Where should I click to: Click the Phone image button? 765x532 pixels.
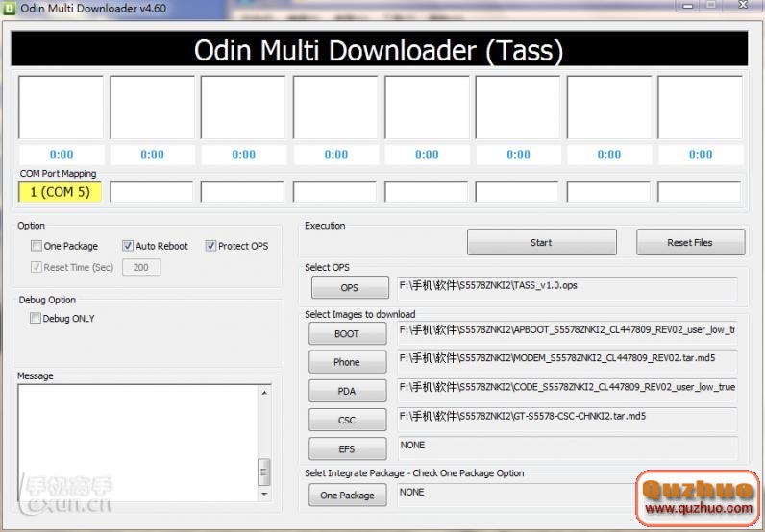coord(347,362)
